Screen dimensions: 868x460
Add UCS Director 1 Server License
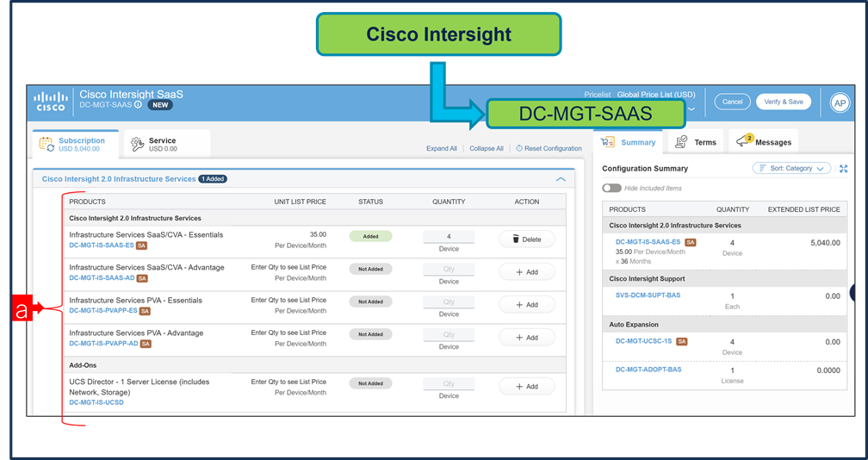[526, 387]
